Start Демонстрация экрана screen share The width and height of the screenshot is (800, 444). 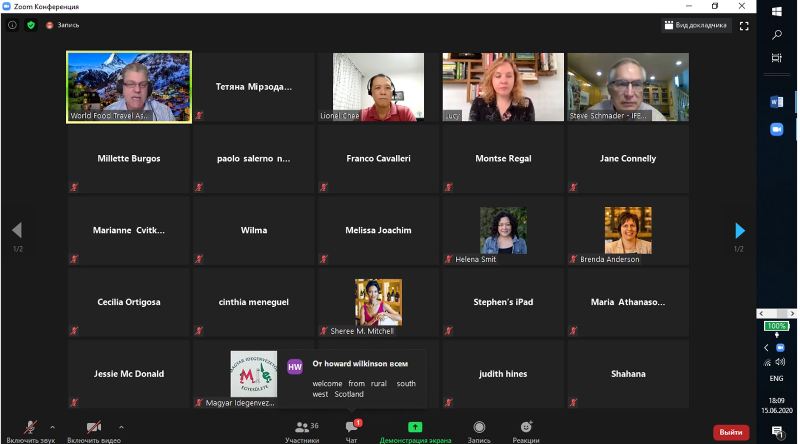(414, 431)
